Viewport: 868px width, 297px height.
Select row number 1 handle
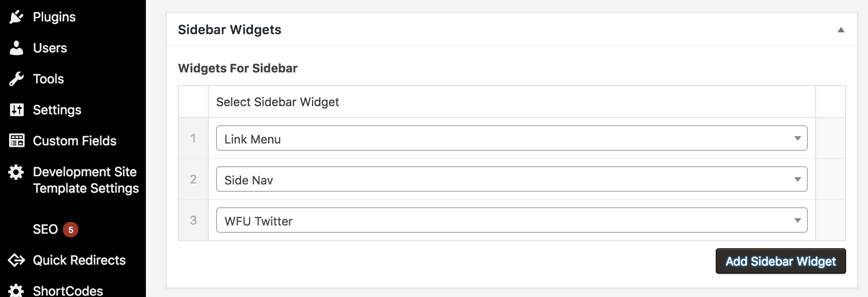193,138
